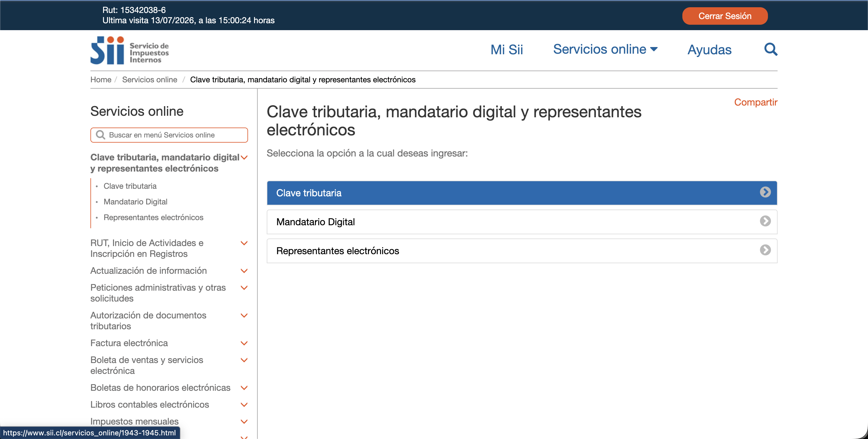Image resolution: width=868 pixels, height=439 pixels.
Task: Click Clave tributaria, mandatario digital sidebar heading
Action: (x=165, y=163)
